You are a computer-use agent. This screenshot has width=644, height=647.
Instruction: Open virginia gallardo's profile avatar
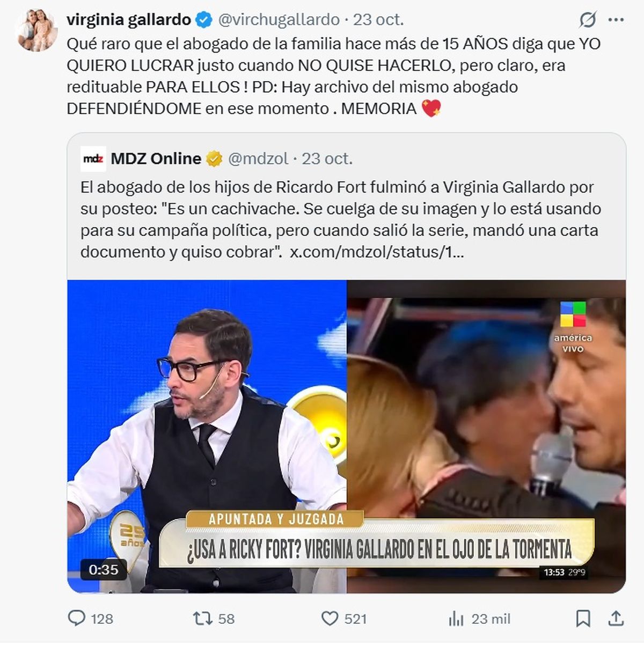[x=37, y=30]
